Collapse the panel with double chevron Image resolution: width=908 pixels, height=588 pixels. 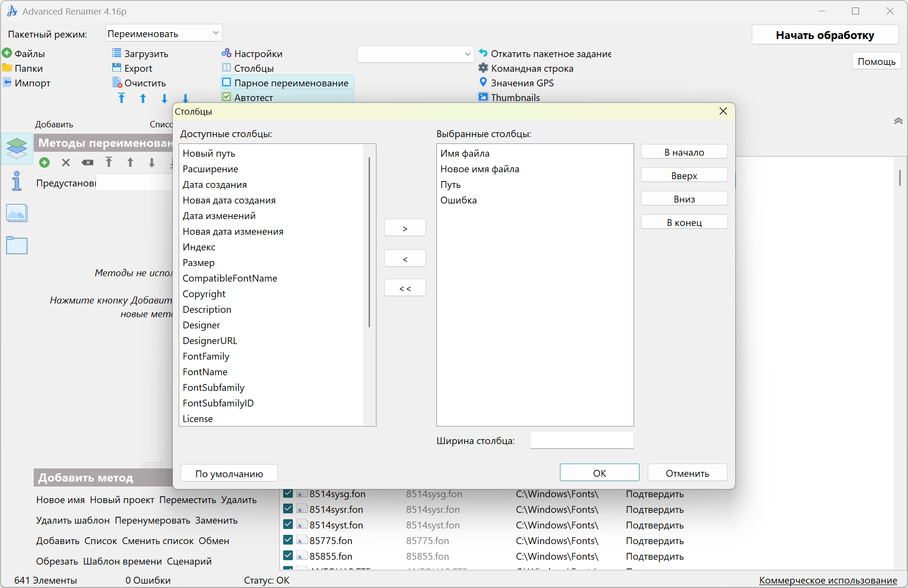[898, 121]
